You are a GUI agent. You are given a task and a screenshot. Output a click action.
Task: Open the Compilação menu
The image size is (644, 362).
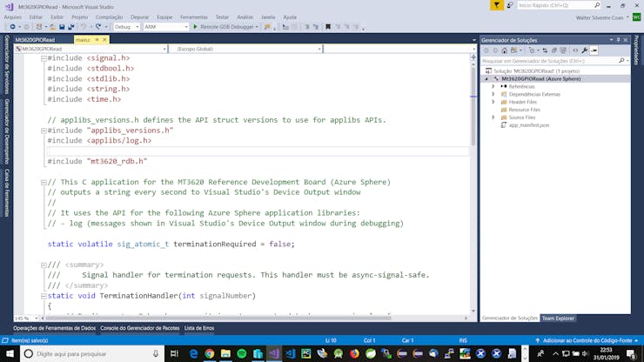pyautogui.click(x=110, y=17)
